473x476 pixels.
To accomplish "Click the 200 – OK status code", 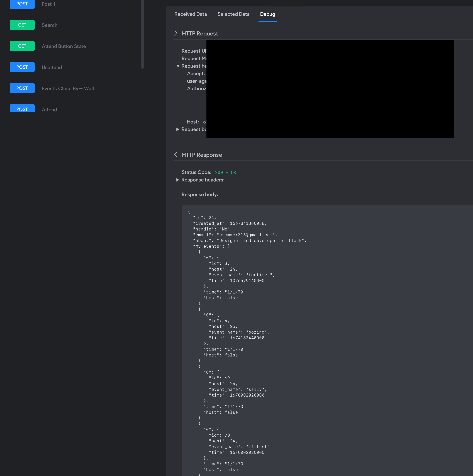I will (x=225, y=173).
